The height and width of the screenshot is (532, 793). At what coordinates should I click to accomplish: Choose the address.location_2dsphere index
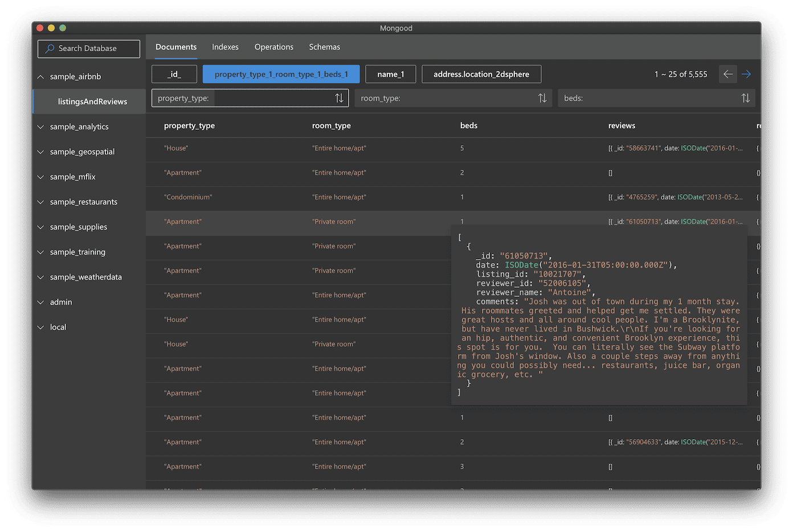click(x=481, y=74)
